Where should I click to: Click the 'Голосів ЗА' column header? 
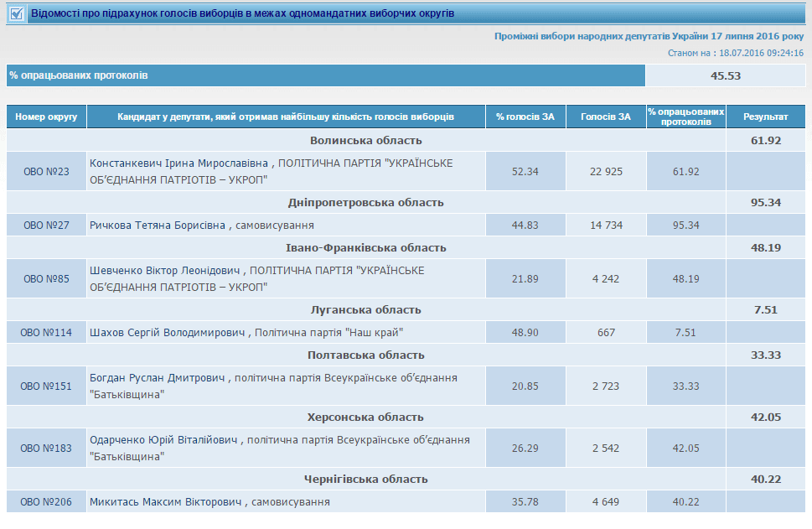[x=605, y=117]
